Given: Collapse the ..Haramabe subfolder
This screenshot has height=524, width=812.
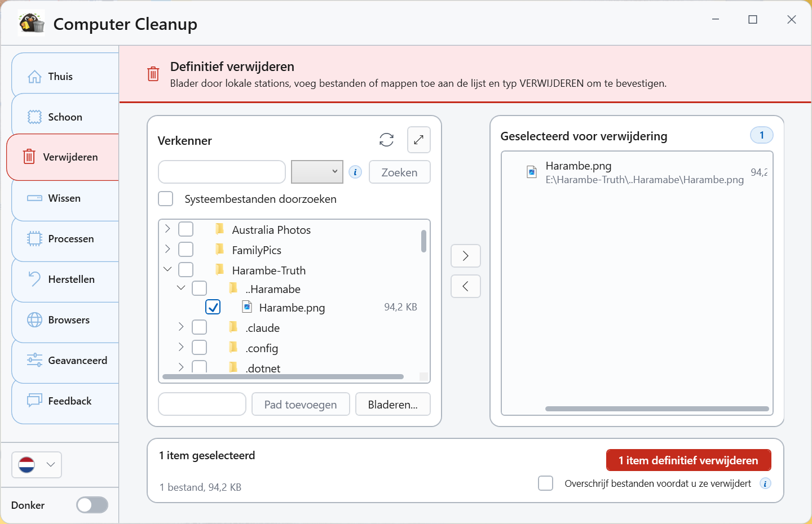Looking at the screenshot, I should pos(181,288).
